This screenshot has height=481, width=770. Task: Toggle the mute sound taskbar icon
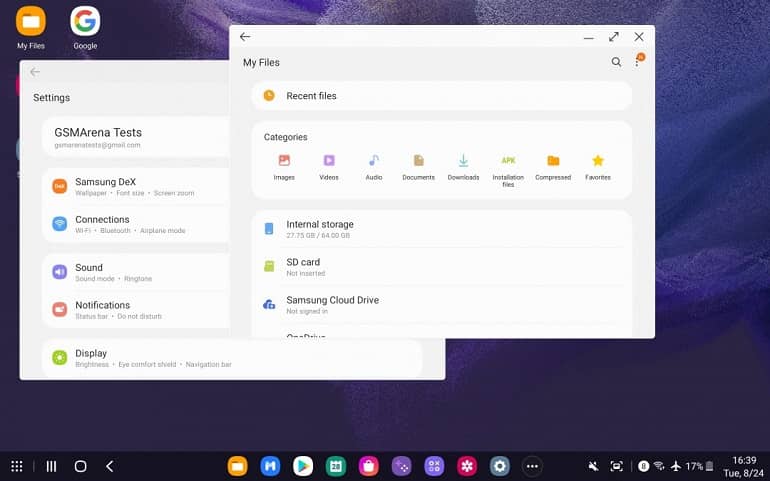(x=593, y=466)
